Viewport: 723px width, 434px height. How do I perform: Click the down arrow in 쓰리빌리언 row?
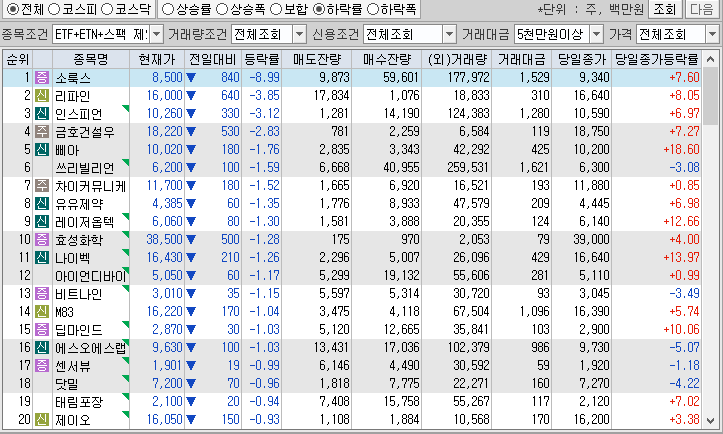191,167
